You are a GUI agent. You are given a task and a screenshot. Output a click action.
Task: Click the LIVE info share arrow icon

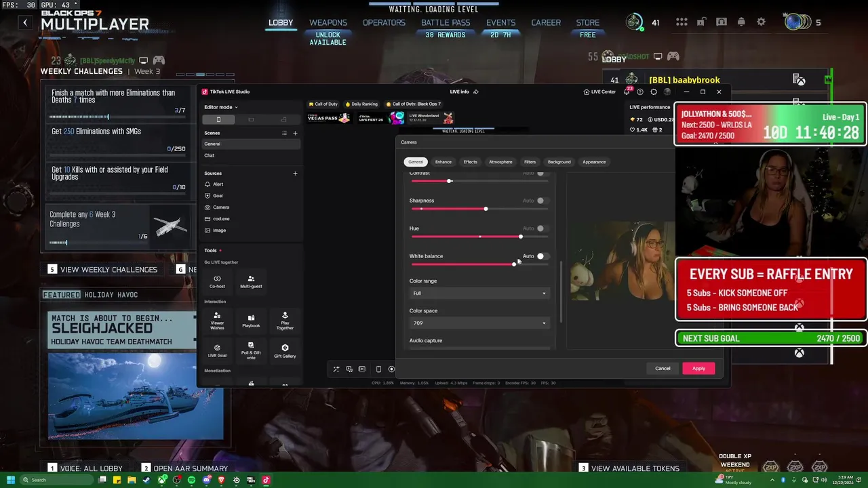coord(476,91)
